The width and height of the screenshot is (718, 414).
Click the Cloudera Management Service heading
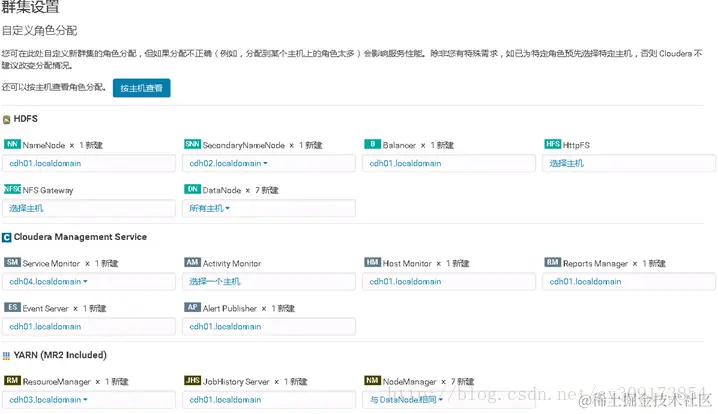click(80, 237)
